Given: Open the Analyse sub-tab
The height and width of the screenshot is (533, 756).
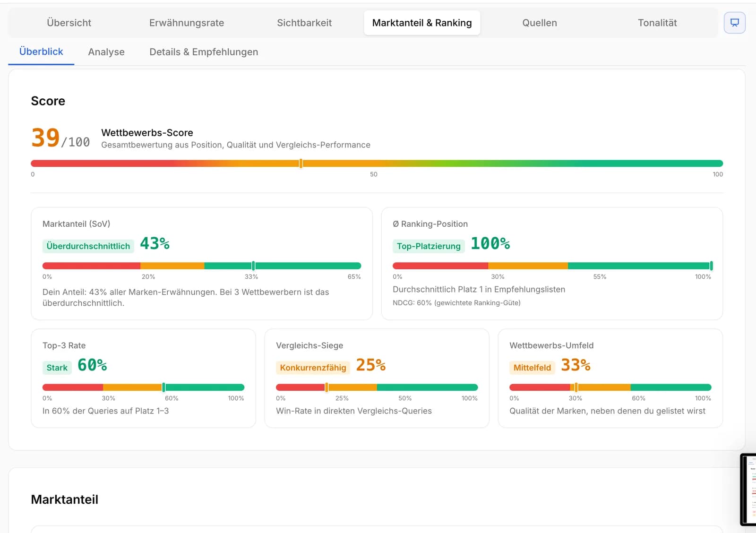Looking at the screenshot, I should pyautogui.click(x=106, y=52).
